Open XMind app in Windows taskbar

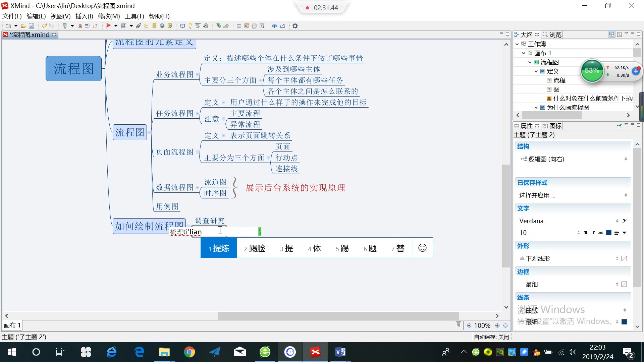pos(315,352)
